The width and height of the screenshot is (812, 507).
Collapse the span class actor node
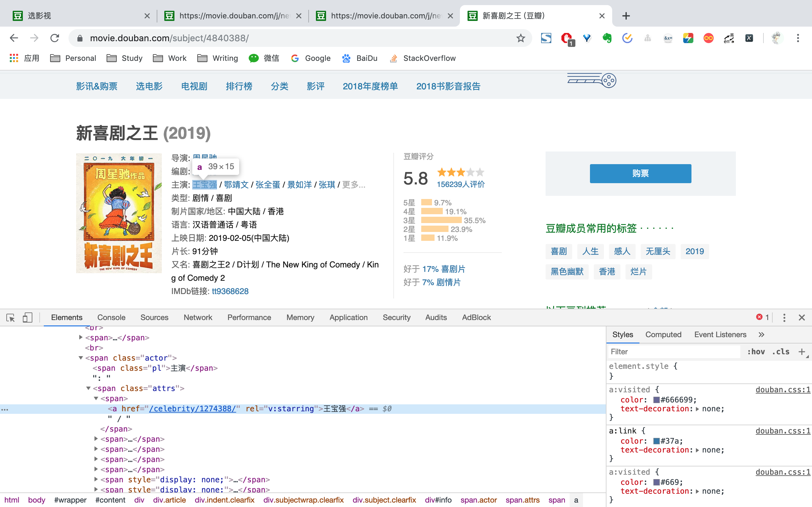[x=81, y=358]
